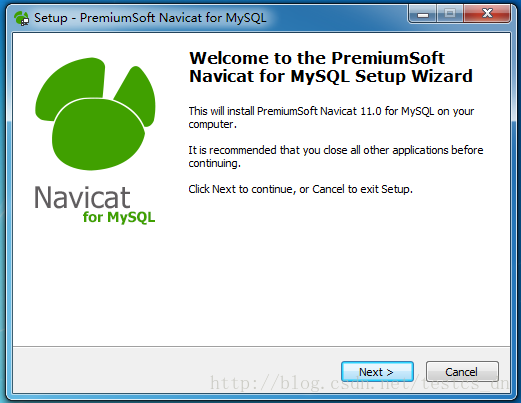Click the window title "Setup - PremiumSoft Navicat for MySQL"
This screenshot has width=521, height=403.
click(150, 18)
